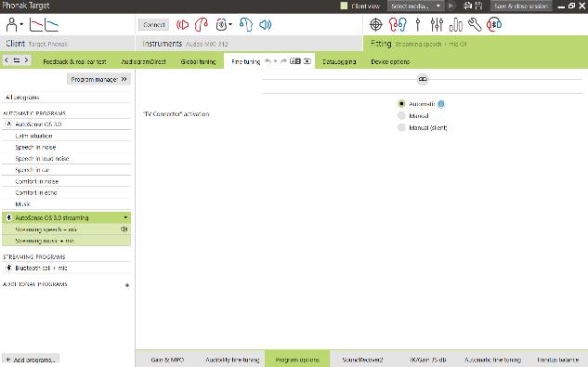Select the red hearing aid icon
The height and width of the screenshot is (367, 588).
click(x=201, y=25)
